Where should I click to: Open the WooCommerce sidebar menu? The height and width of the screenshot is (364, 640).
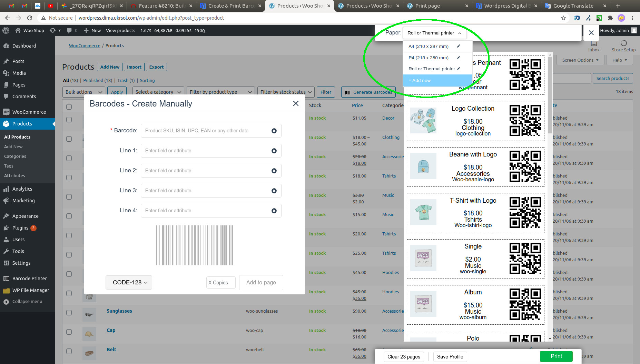point(28,112)
